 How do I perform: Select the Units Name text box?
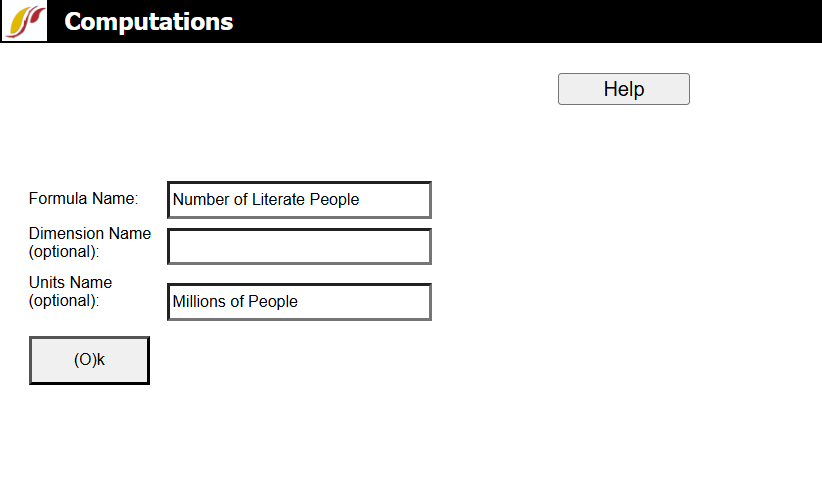pos(299,301)
